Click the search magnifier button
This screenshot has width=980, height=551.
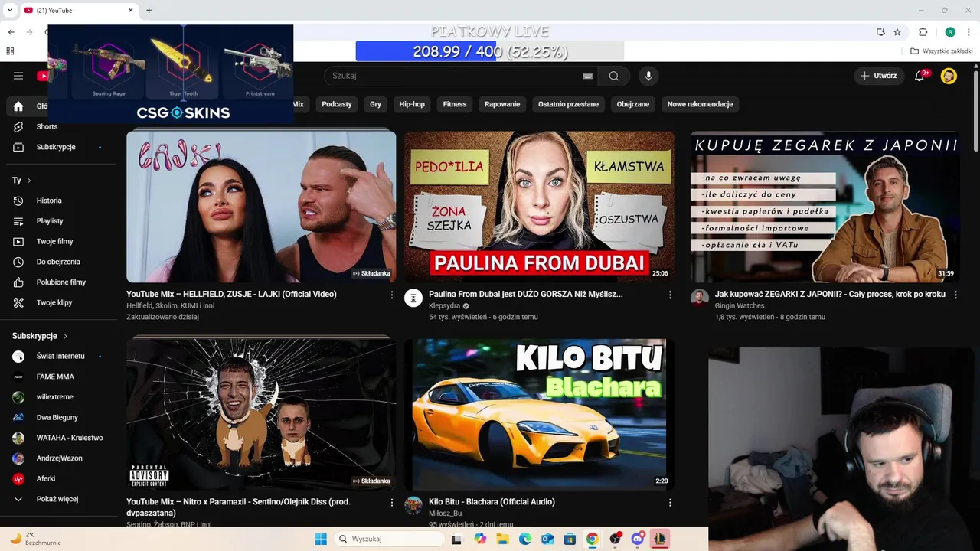click(614, 76)
